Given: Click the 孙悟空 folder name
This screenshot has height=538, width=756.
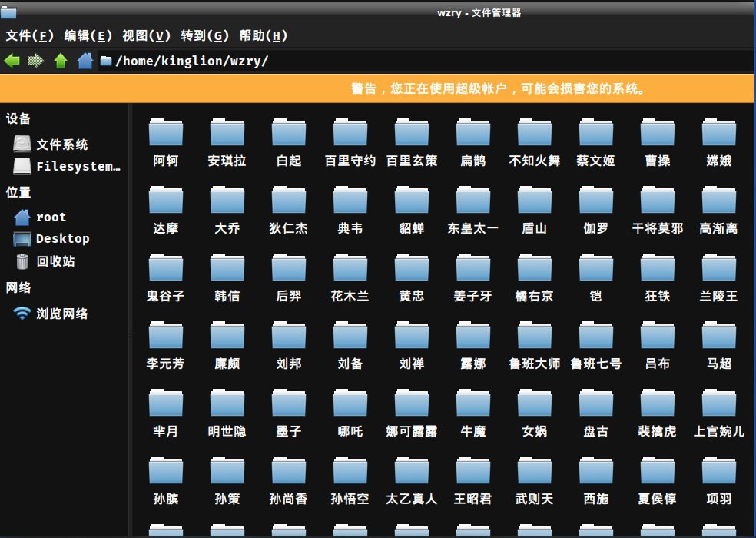Looking at the screenshot, I should point(350,499).
